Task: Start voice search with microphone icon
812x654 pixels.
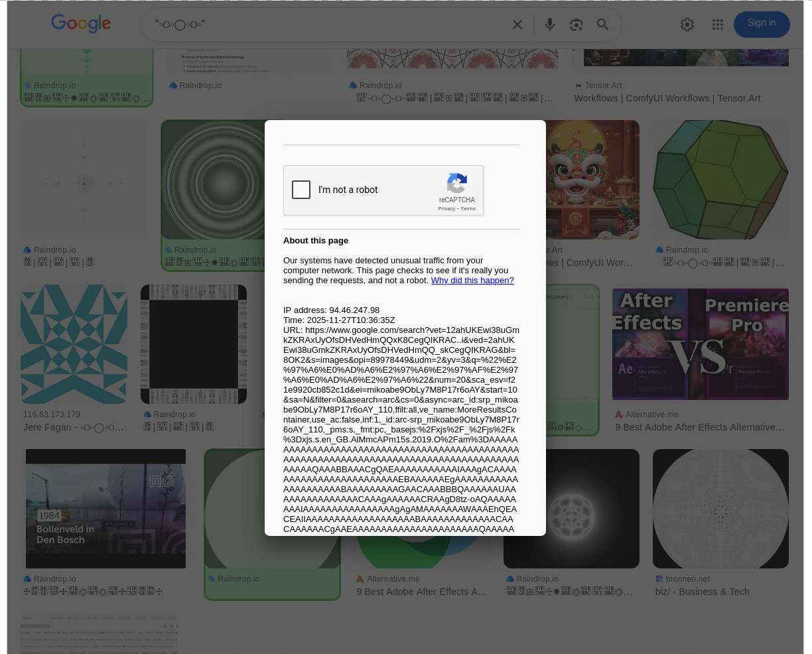Action: click(549, 25)
